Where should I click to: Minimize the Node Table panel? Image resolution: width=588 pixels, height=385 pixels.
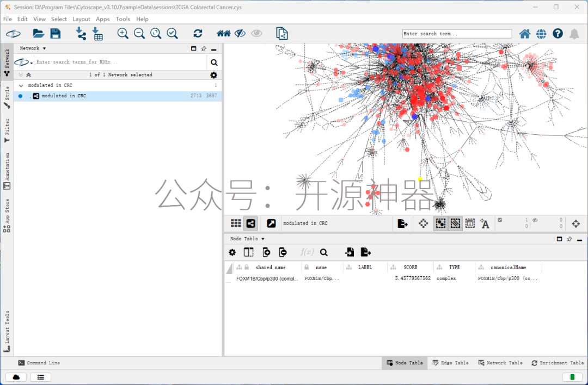pyautogui.click(x=580, y=239)
